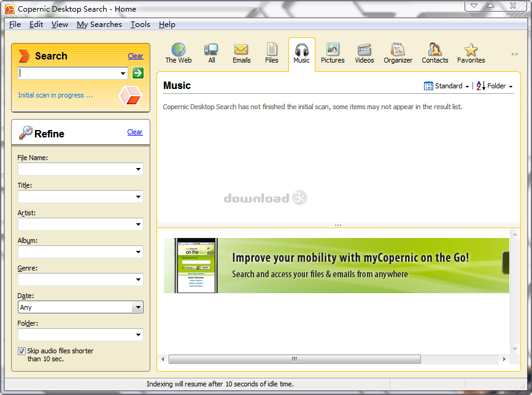Open the Help menu

167,25
